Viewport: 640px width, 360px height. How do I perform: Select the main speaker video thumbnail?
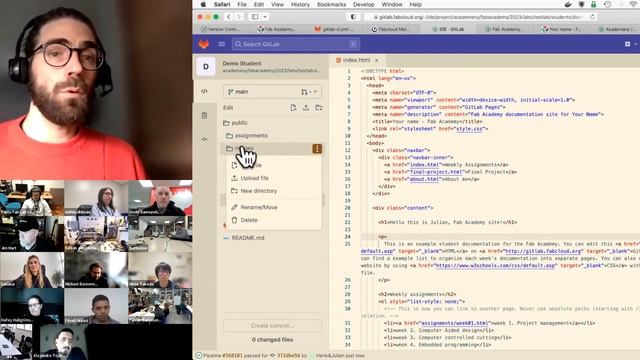tap(96, 89)
